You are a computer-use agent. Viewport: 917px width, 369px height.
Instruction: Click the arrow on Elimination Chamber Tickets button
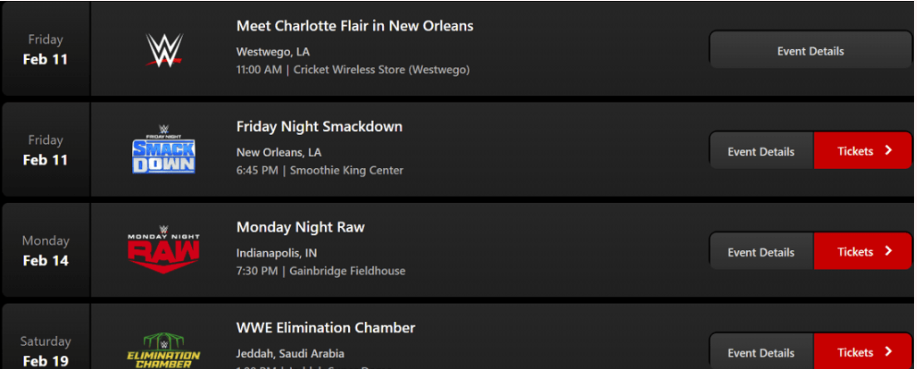(888, 352)
